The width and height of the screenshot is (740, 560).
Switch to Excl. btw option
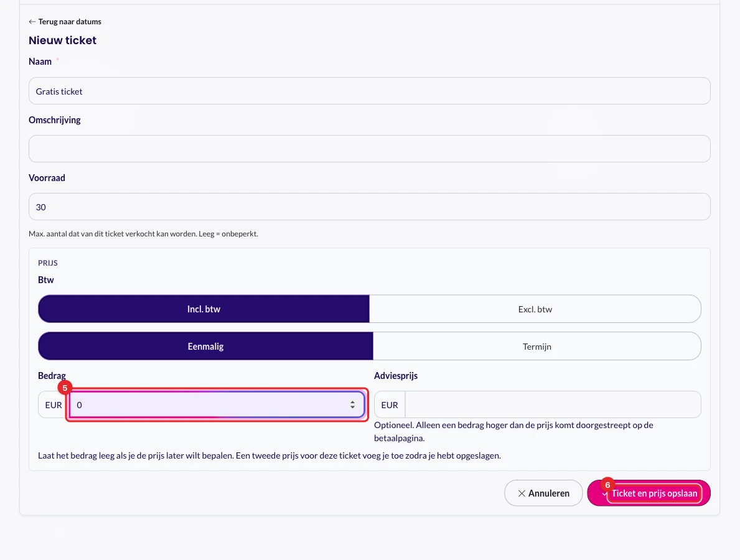tap(535, 309)
